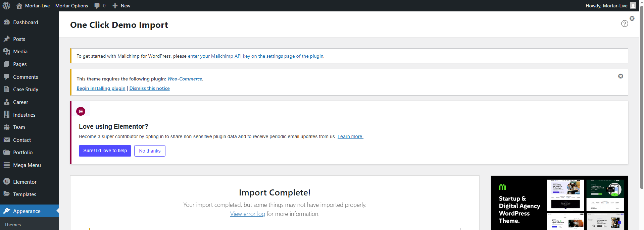Image resolution: width=644 pixels, height=230 pixels.
Task: Follow the Mailchimp API key settings link
Action: [x=255, y=56]
